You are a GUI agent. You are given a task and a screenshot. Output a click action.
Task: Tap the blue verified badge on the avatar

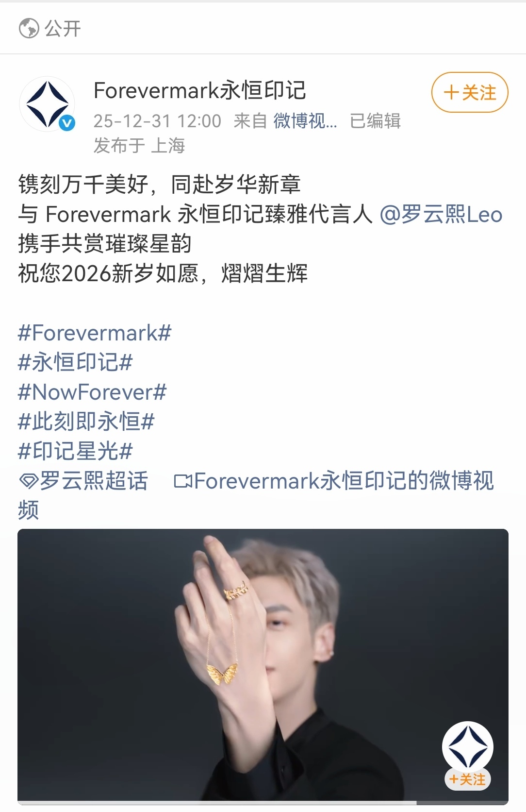[x=67, y=123]
